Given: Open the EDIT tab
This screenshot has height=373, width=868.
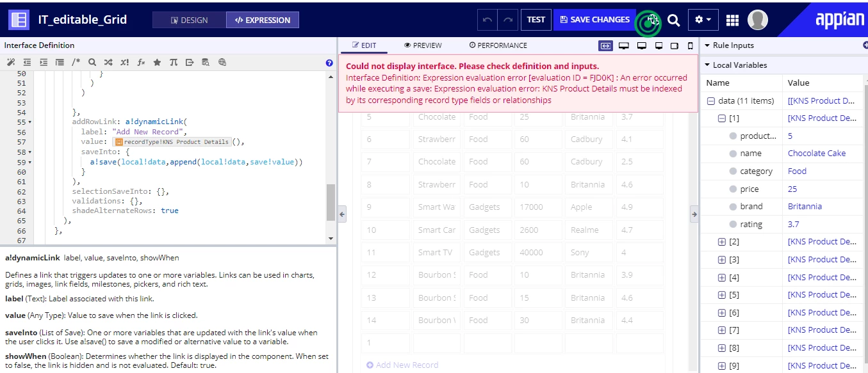Looking at the screenshot, I should [364, 45].
